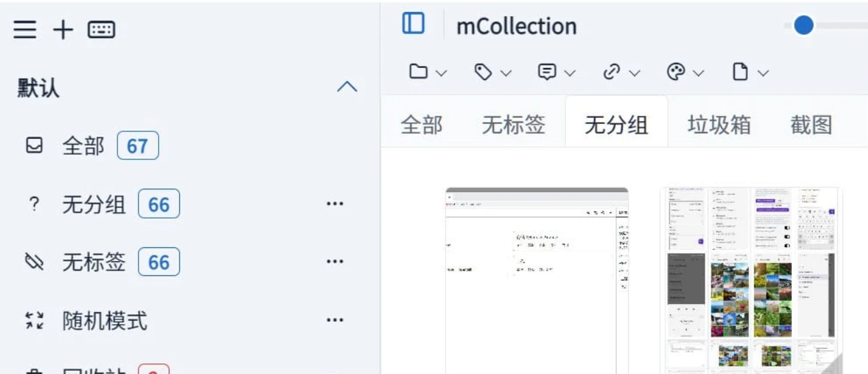The image size is (868, 374).
Task: Switch to the 截图 tab
Action: click(811, 125)
